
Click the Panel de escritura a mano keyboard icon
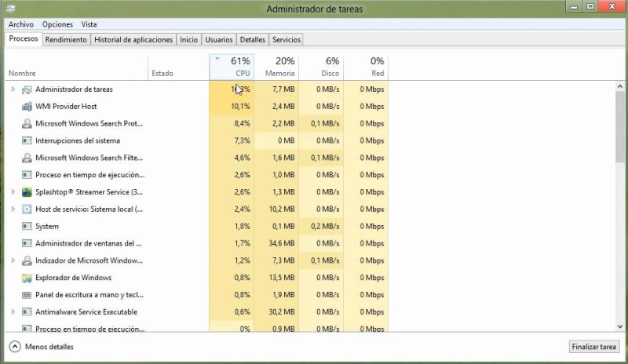27,295
